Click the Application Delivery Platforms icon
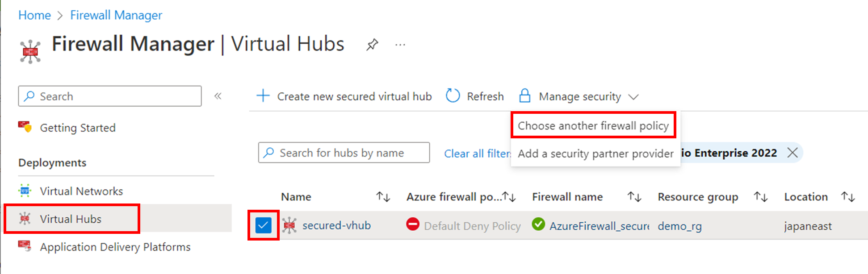 25,246
